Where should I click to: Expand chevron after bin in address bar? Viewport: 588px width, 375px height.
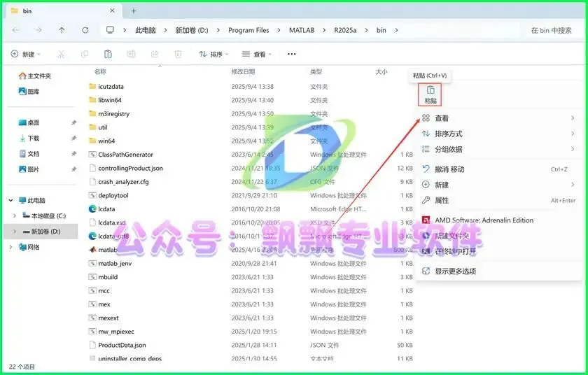(396, 30)
